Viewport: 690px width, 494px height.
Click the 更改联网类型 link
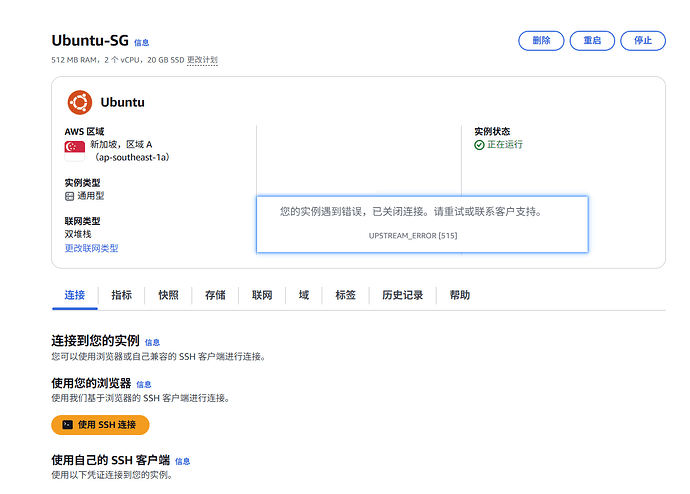[91, 248]
